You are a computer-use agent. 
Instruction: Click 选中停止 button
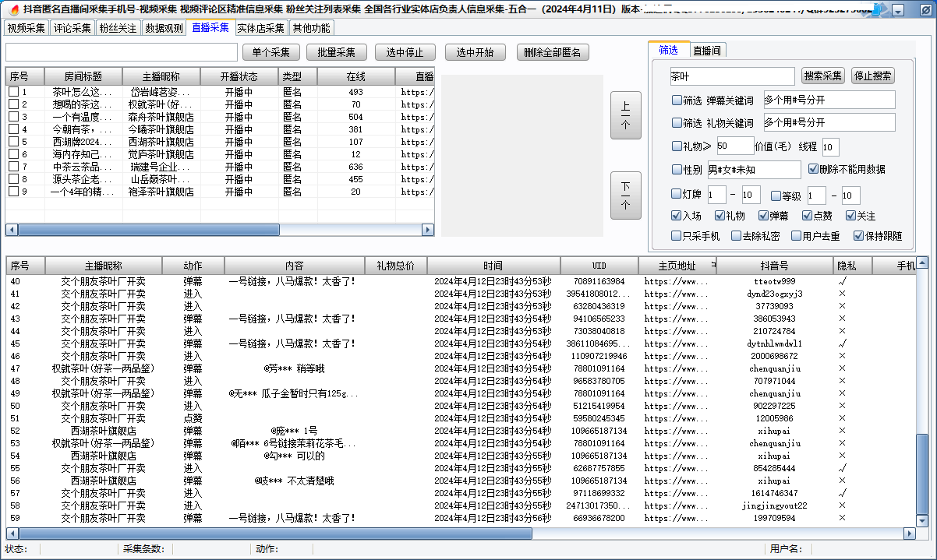(x=405, y=52)
